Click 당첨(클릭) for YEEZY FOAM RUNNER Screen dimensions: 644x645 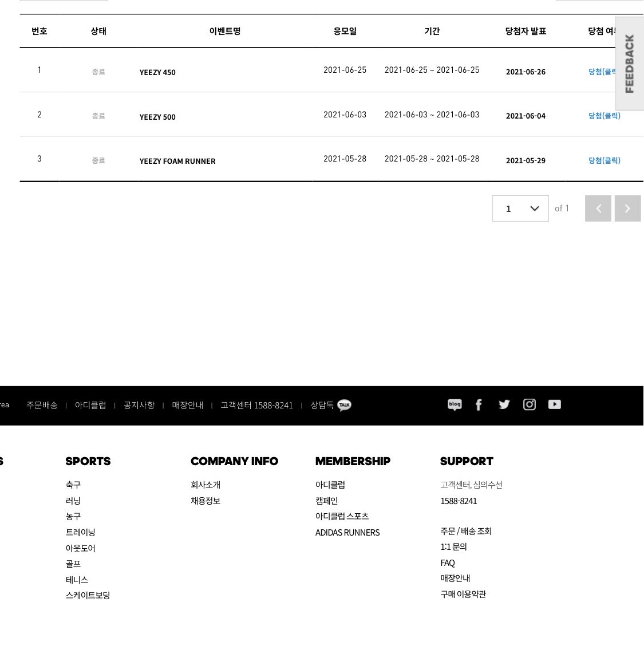coord(604,160)
